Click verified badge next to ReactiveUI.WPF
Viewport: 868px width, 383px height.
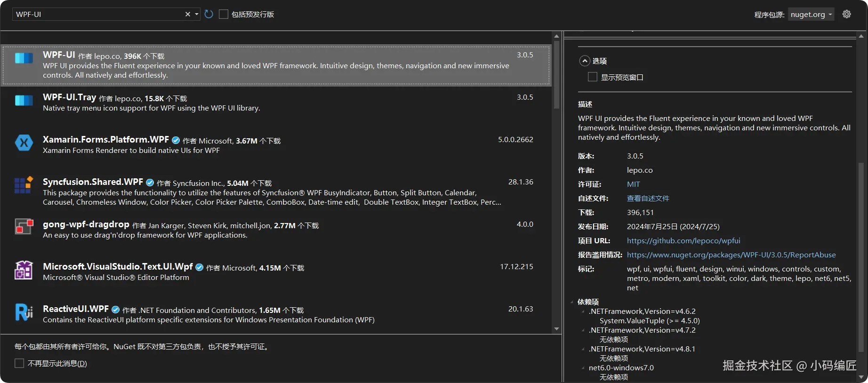coord(116,310)
